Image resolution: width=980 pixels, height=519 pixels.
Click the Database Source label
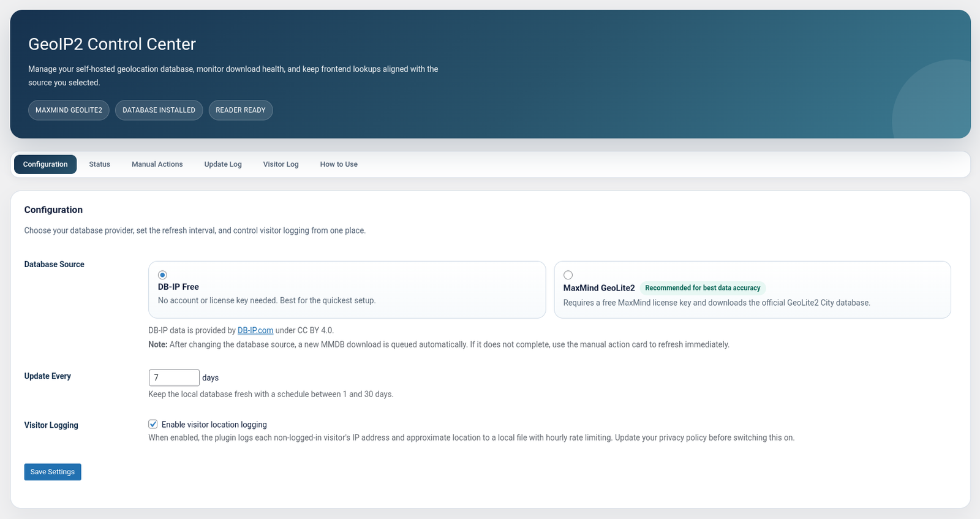54,264
